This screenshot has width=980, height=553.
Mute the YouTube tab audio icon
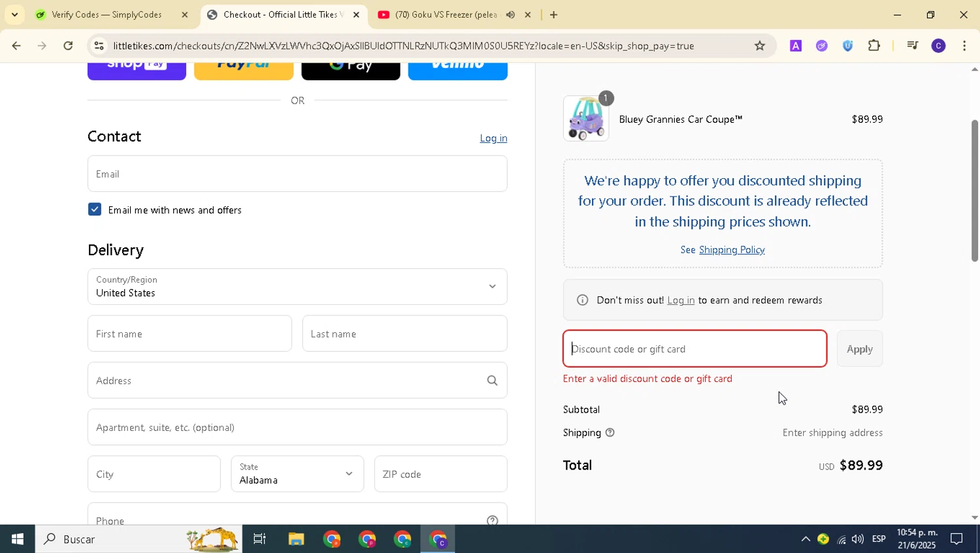[x=510, y=14]
